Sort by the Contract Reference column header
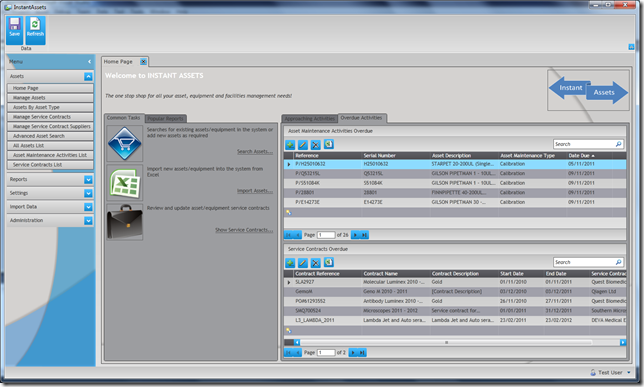The height and width of the screenshot is (387, 644). click(327, 274)
